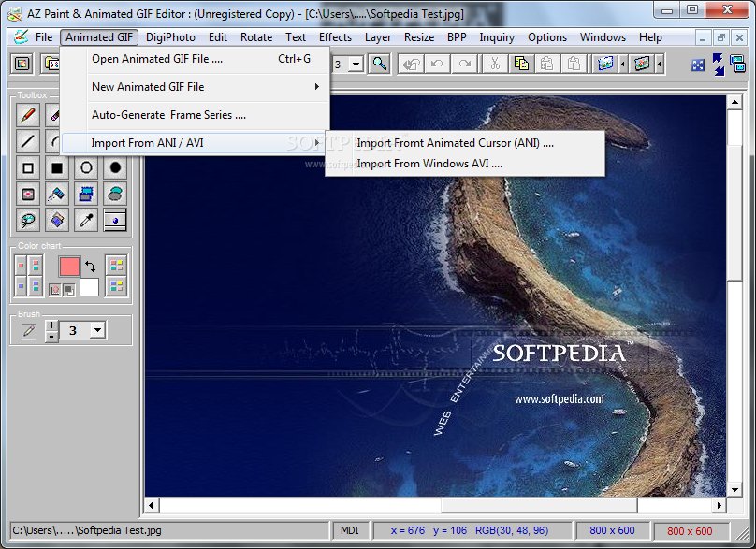Decrease brush size with minus button
The image size is (756, 549).
[x=51, y=337]
